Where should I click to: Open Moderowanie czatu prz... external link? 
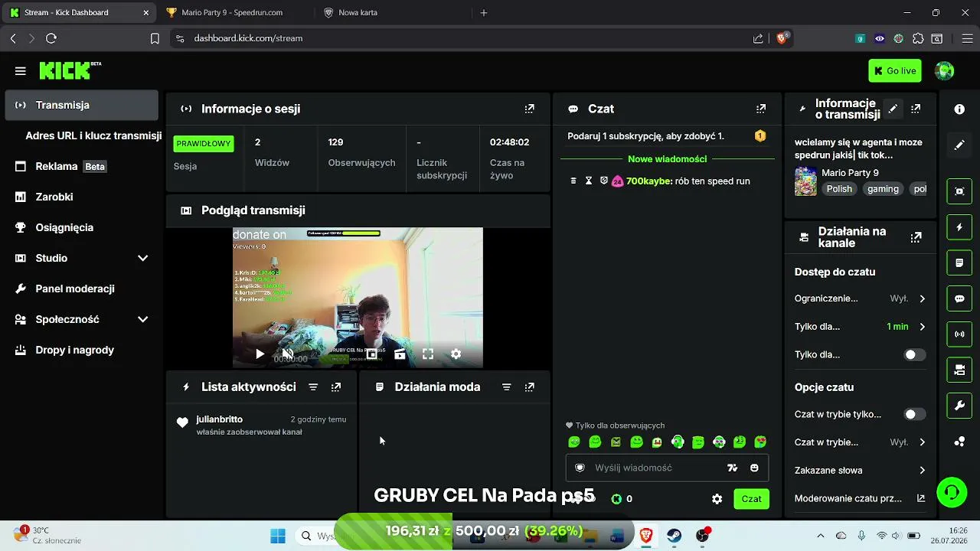tap(860, 498)
